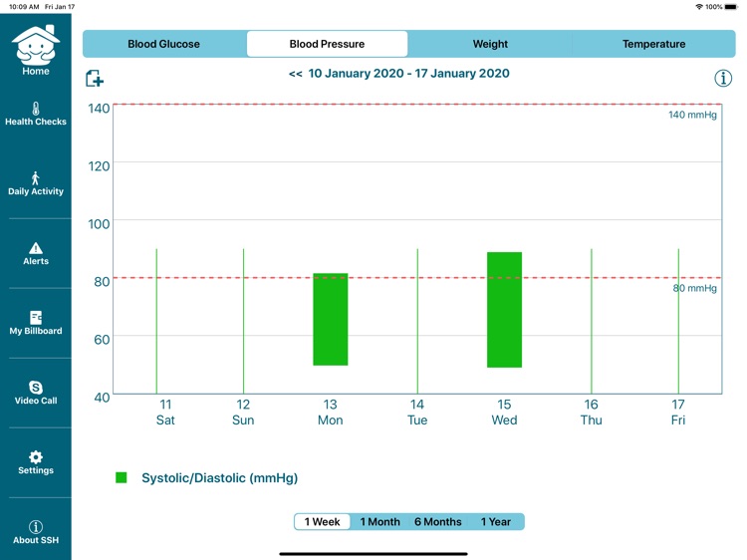Select the 1 Week range
Image resolution: width=747 pixels, height=560 pixels.
point(322,522)
